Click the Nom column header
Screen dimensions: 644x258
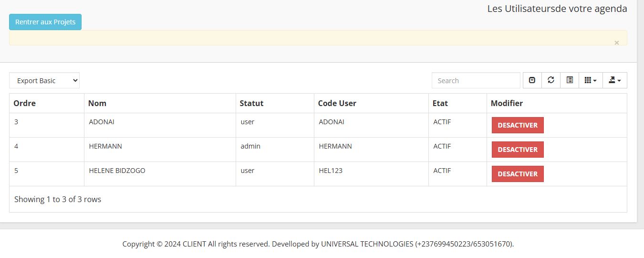(98, 103)
